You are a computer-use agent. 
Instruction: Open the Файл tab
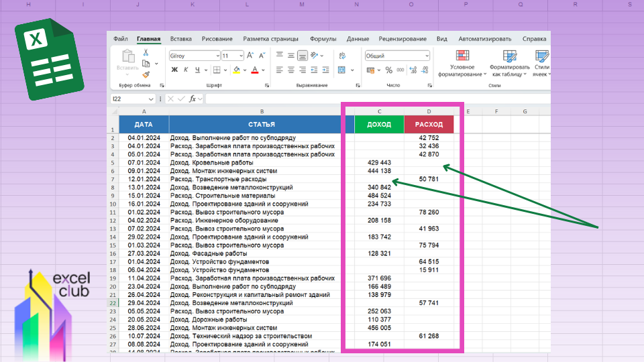[120, 39]
